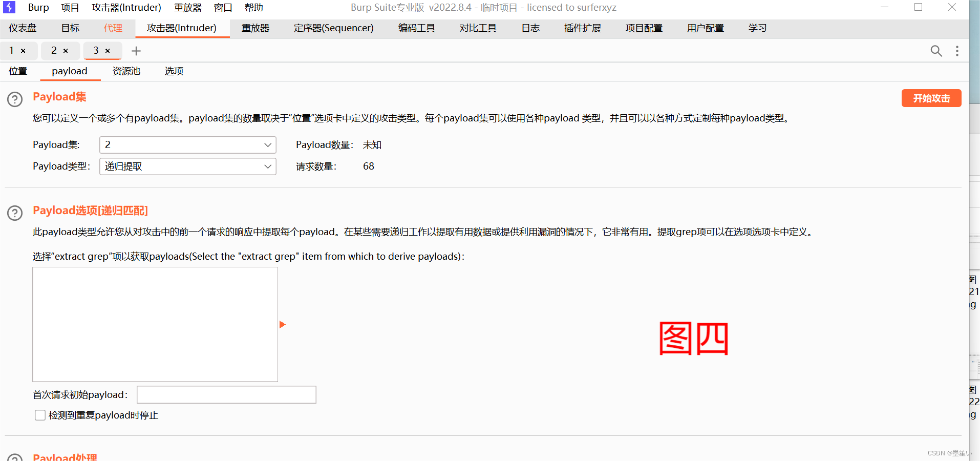This screenshot has height=461, width=980.
Task: Switch to the 目标 tab
Action: (71, 28)
